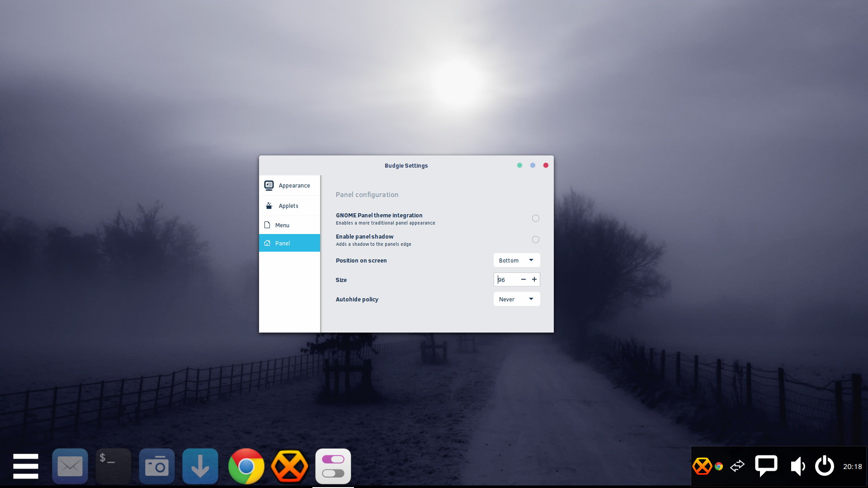The image size is (868, 488).
Task: Open the notifications speech bubble icon
Action: [766, 465]
